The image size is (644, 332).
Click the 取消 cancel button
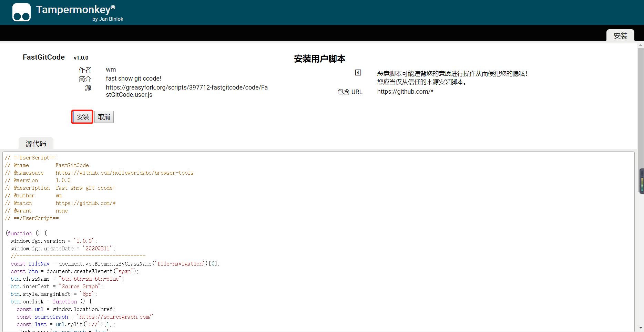[x=104, y=117]
